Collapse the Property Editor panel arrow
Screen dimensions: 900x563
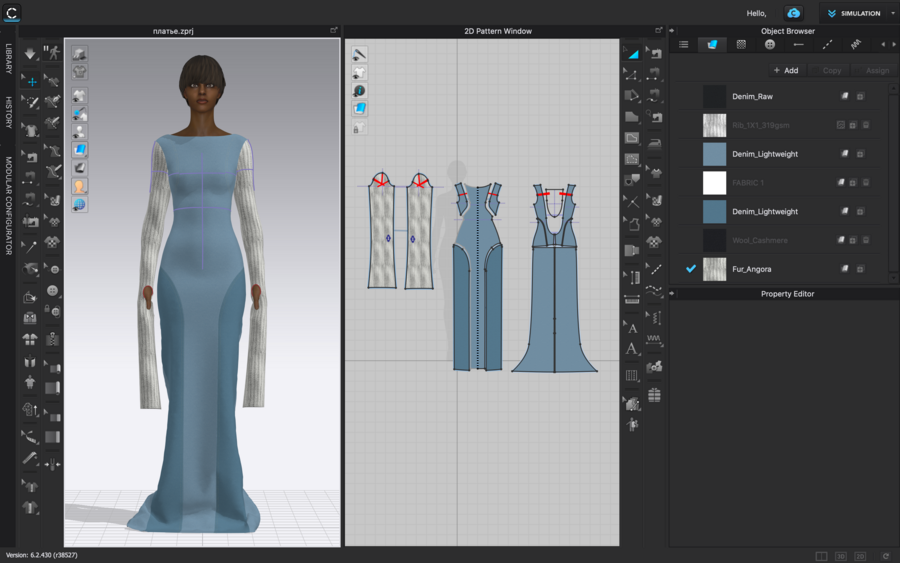point(672,294)
